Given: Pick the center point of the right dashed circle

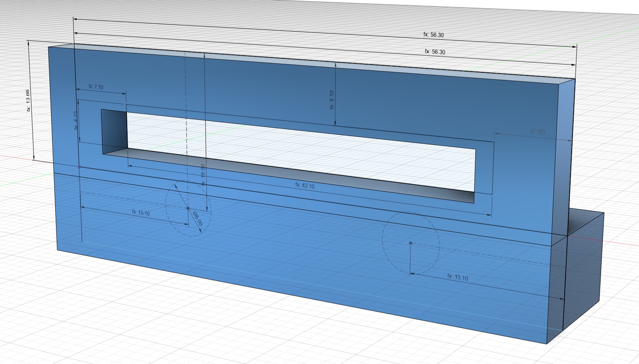Looking at the screenshot, I should click(411, 243).
